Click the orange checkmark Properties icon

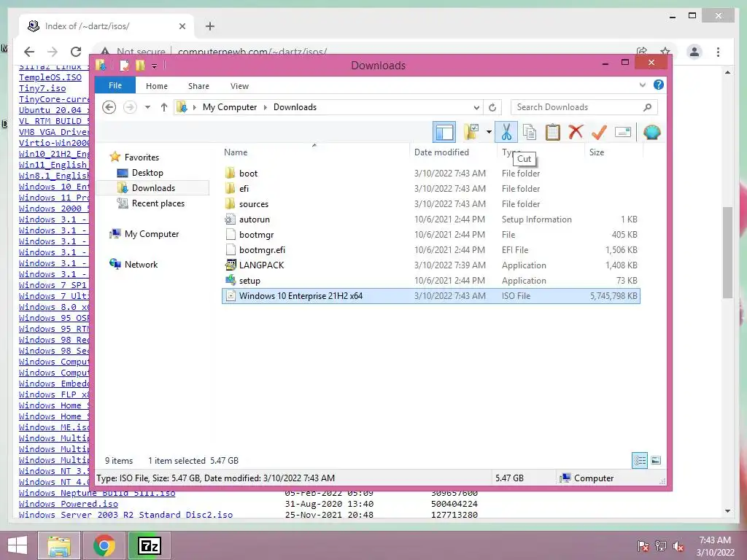point(599,132)
